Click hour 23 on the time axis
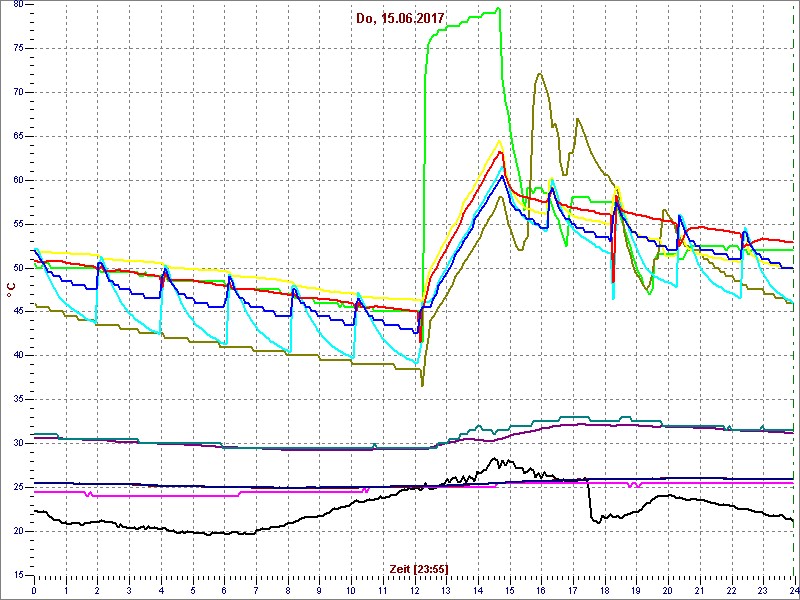This screenshot has width=800, height=600. 762,590
